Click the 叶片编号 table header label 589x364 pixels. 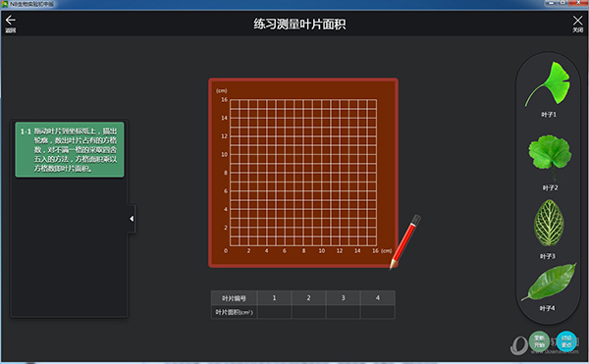234,298
